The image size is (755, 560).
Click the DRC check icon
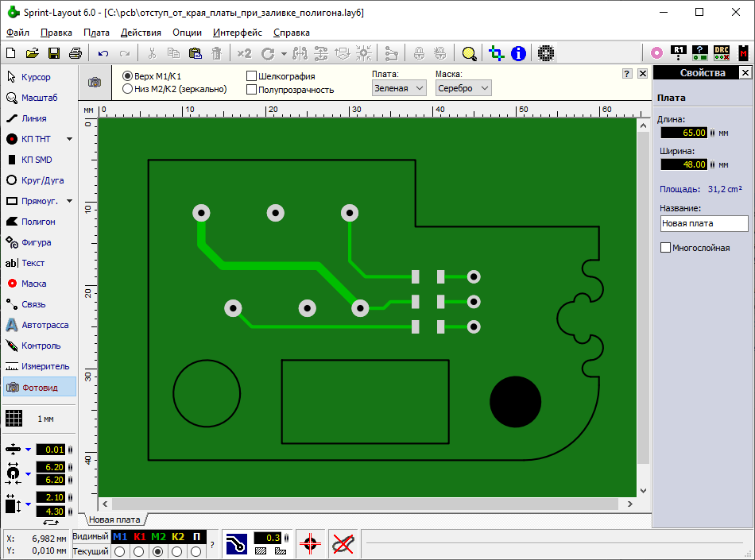721,53
